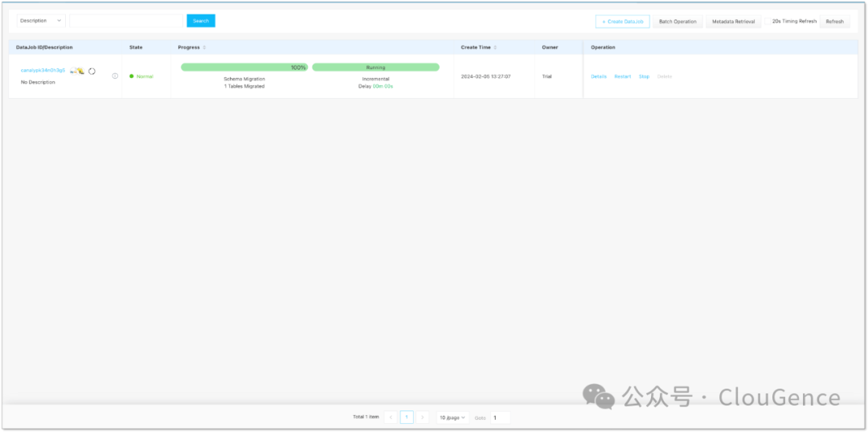Click the Restart operation link
This screenshot has width=868, height=432.
pyautogui.click(x=622, y=76)
